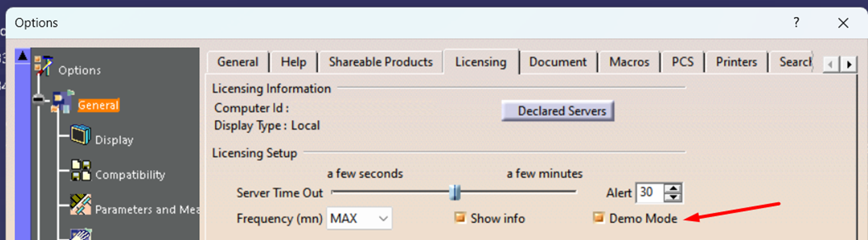Click the question mark help icon
The height and width of the screenshot is (240, 868).
796,22
